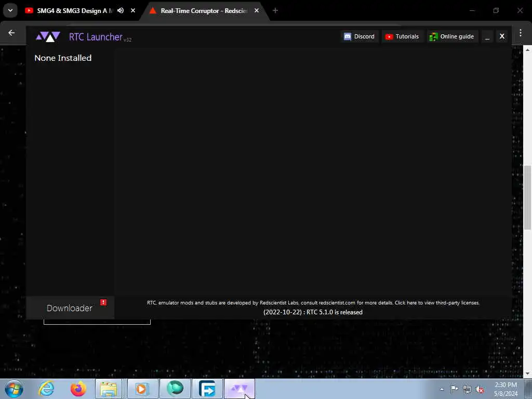Click the Show desktop strip
Image resolution: width=532 pixels, height=399 pixels.
(528, 389)
